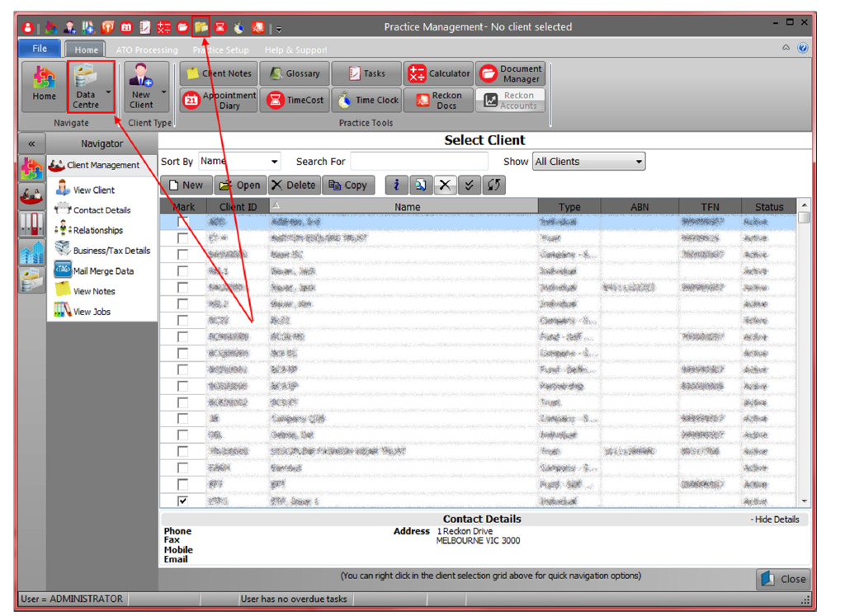
Task: Untick the already checked Mark checkbox
Action: [182, 501]
